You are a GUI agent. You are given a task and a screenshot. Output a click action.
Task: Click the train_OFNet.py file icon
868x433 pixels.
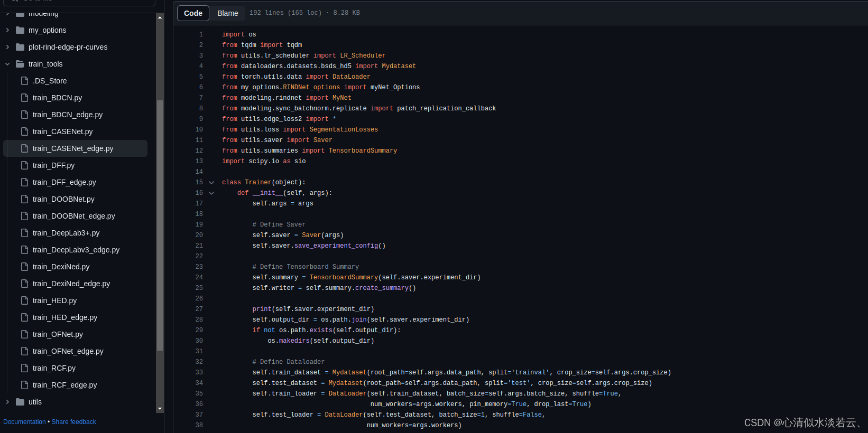click(x=24, y=334)
